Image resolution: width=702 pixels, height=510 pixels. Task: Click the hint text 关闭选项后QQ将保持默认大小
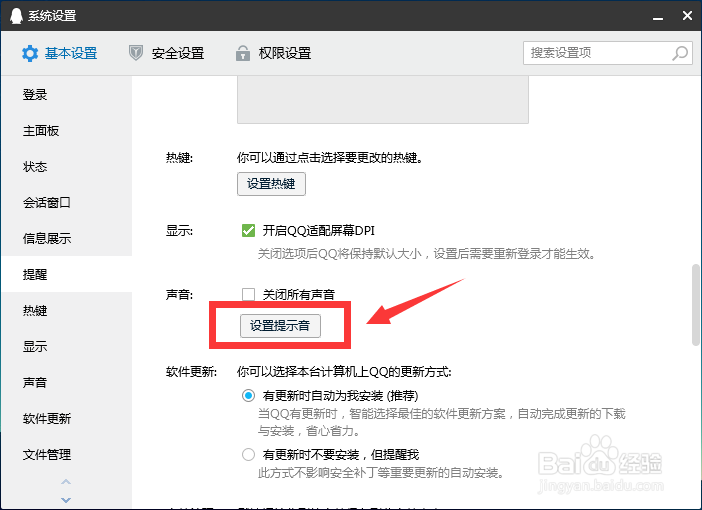[340, 254]
